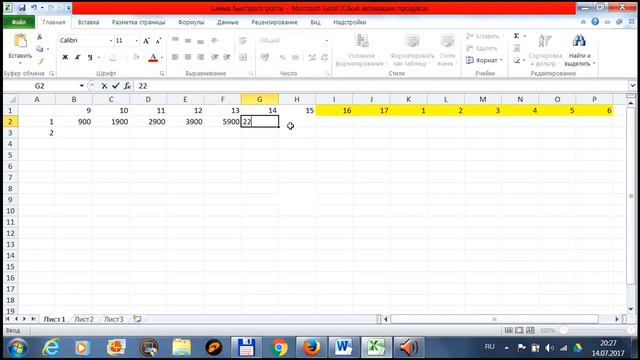Viewport: 640px width, 360px height.
Task: Click increase decimal places icon
Action: 312,58
